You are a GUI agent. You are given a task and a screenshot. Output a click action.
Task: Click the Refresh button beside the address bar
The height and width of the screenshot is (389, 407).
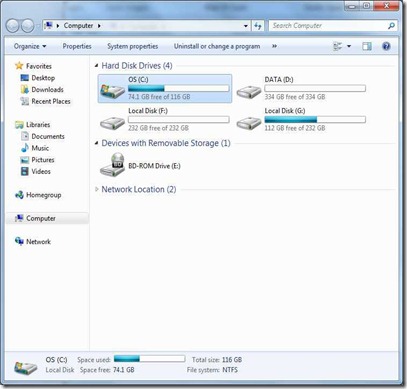[258, 26]
